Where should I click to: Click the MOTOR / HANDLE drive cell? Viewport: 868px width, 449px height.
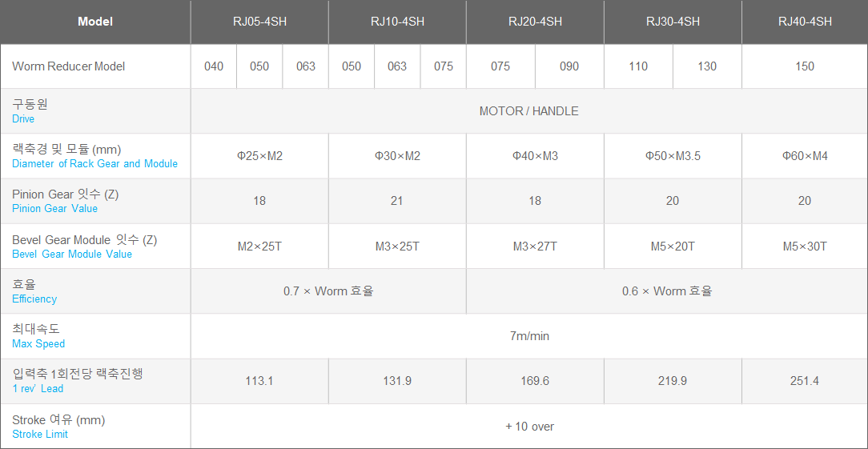coord(528,111)
